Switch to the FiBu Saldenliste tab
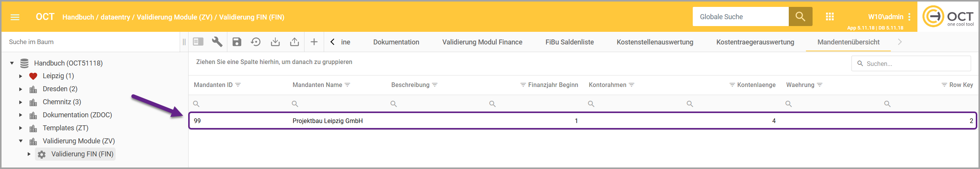 pos(569,42)
